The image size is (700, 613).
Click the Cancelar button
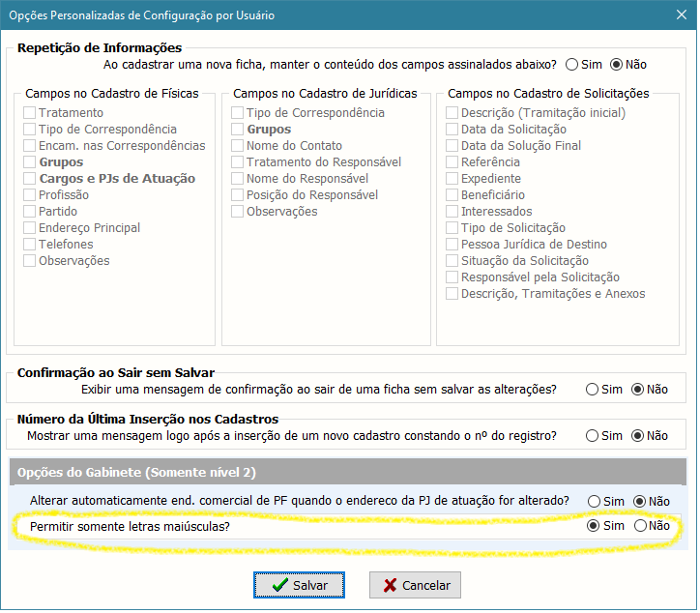click(x=415, y=585)
